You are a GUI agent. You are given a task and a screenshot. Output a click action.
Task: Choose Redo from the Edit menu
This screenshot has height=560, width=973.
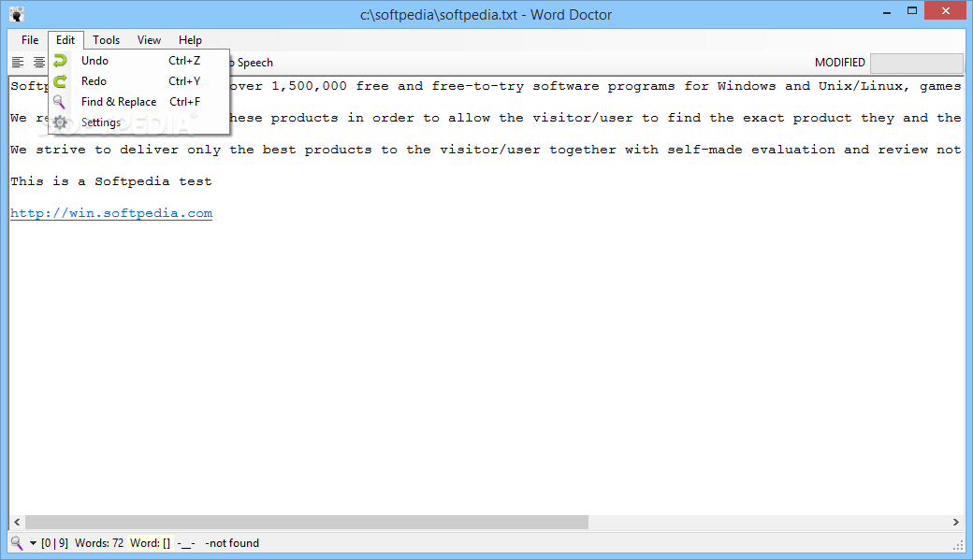pyautogui.click(x=139, y=81)
